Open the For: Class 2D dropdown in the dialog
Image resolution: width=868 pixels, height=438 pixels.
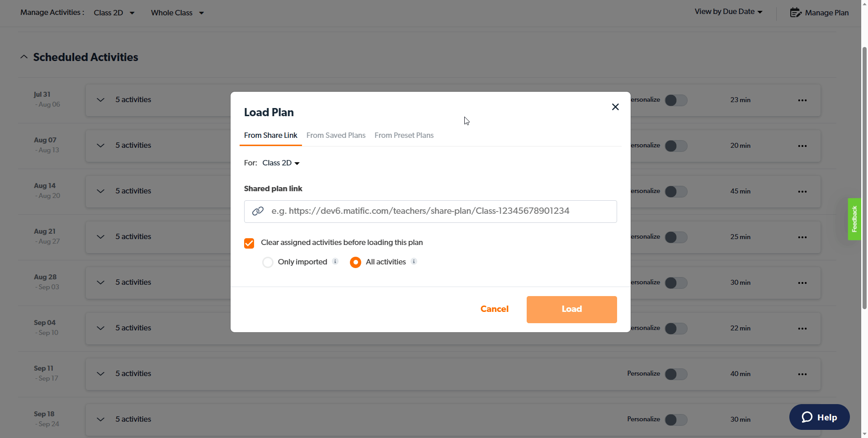(x=280, y=163)
